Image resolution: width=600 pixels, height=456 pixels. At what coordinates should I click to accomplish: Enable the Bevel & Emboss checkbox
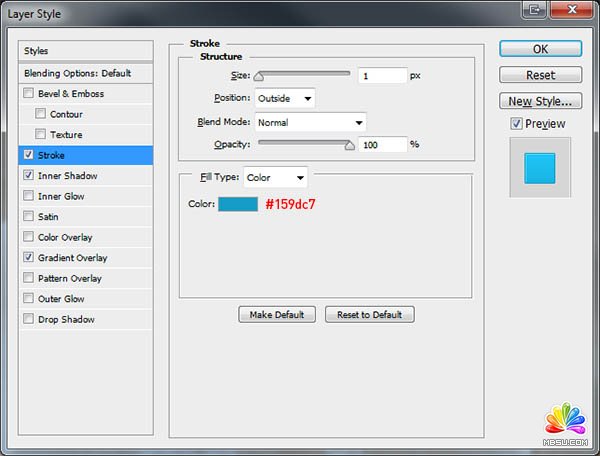pos(28,94)
